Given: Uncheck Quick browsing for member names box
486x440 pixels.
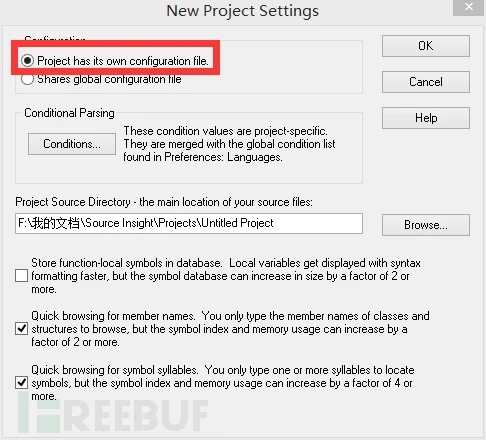Looking at the screenshot, I should click(21, 329).
